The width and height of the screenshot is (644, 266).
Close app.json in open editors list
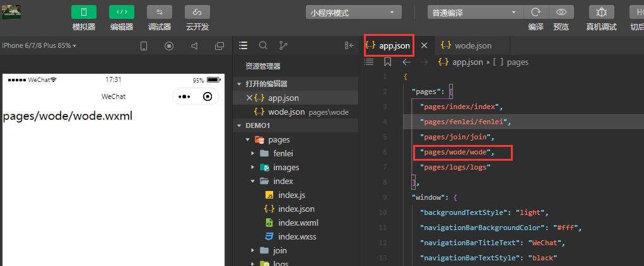(x=249, y=98)
